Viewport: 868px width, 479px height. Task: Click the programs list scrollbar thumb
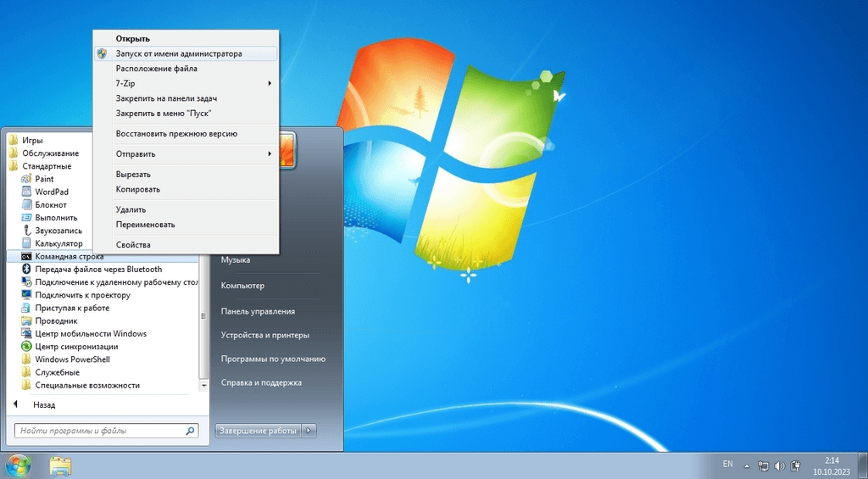coord(203,315)
